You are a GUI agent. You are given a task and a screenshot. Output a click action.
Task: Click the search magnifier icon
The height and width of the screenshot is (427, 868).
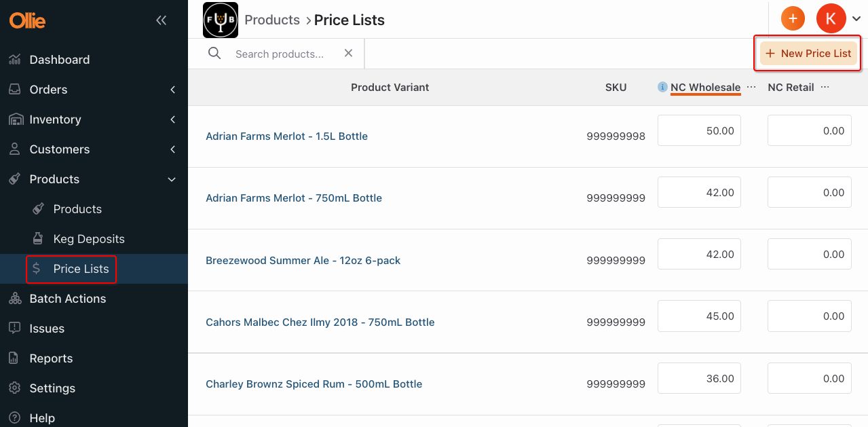(214, 53)
